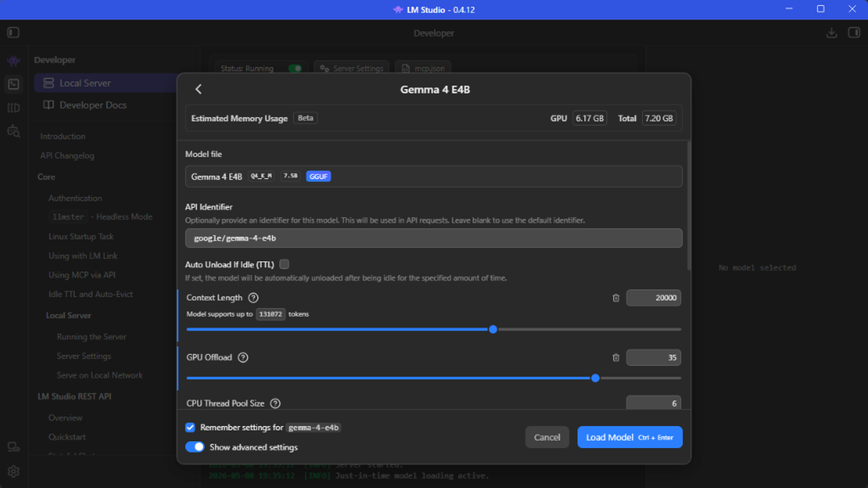The width and height of the screenshot is (868, 488).
Task: Open the Running the Server docs page
Action: (92, 337)
